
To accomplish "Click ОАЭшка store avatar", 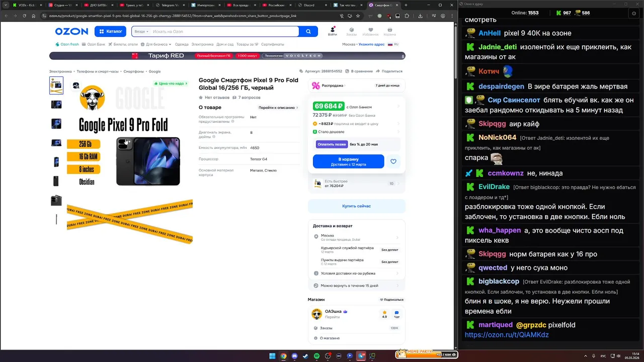I will click(316, 314).
